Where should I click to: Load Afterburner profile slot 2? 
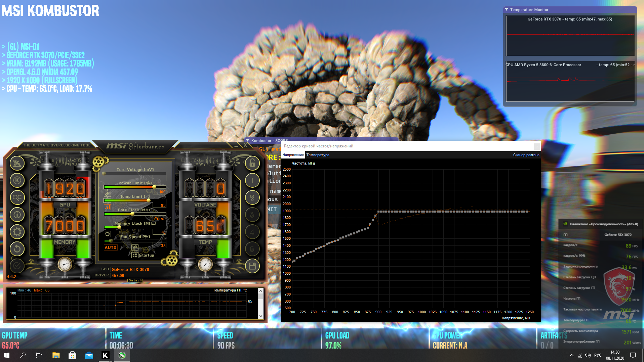click(252, 197)
